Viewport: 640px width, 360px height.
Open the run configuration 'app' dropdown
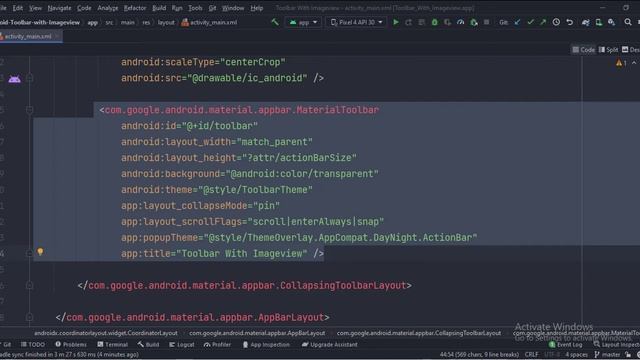point(303,22)
